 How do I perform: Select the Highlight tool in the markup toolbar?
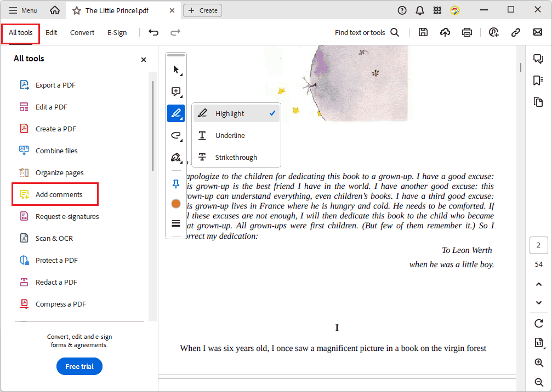[175, 113]
